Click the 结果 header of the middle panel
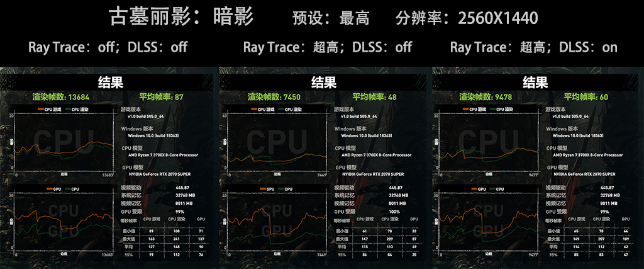This screenshot has width=644, height=269. tap(324, 83)
